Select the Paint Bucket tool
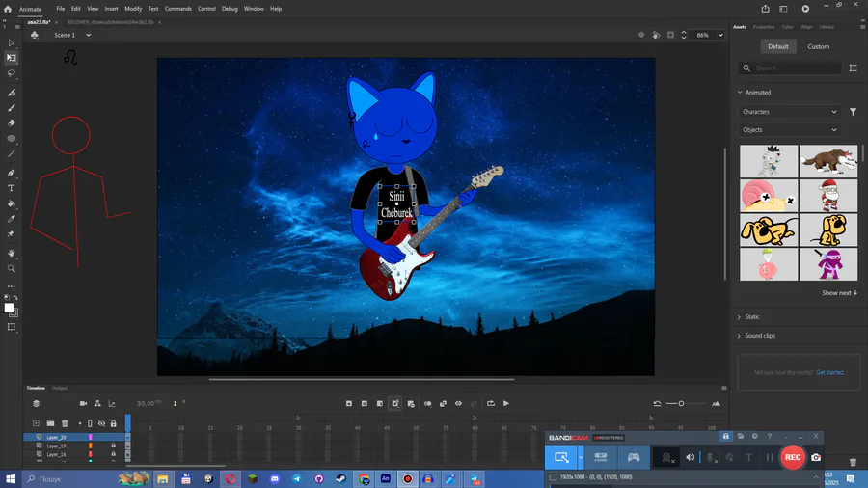Viewport: 868px width, 488px height. (x=11, y=203)
